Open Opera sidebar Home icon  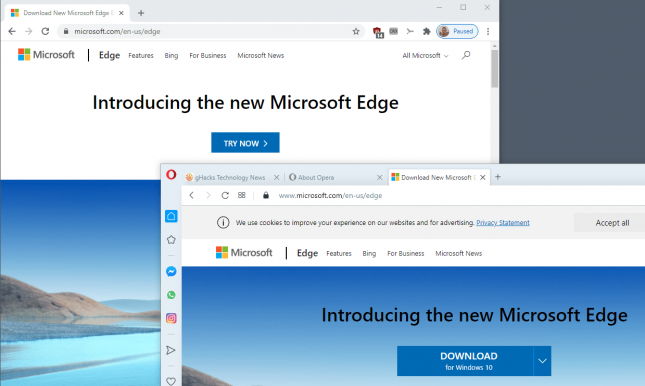[x=171, y=216]
